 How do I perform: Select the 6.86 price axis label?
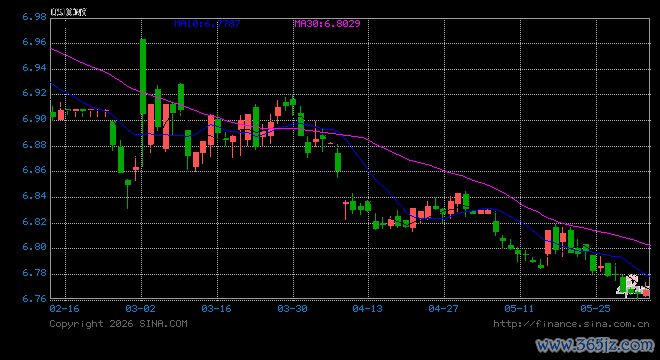point(35,170)
